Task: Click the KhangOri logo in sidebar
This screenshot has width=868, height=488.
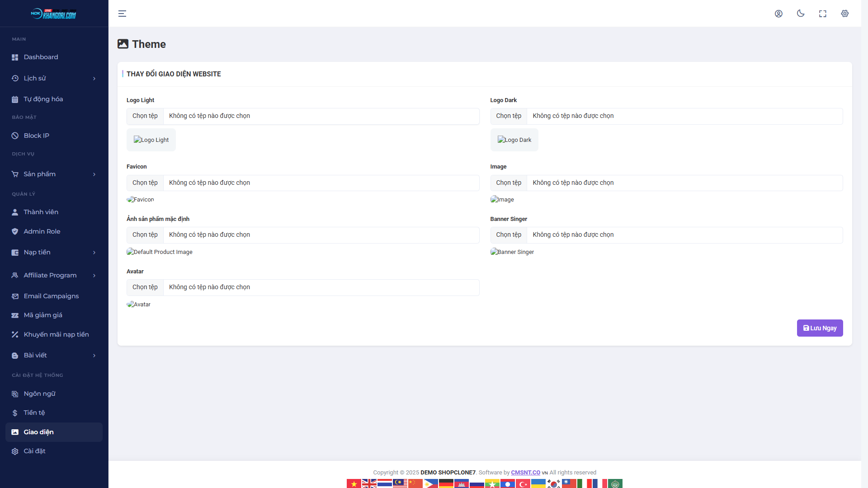Action: [54, 14]
